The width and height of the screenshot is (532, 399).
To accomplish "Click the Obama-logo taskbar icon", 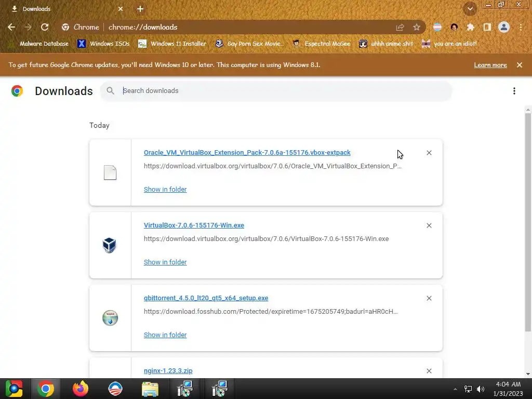I will tap(115, 389).
